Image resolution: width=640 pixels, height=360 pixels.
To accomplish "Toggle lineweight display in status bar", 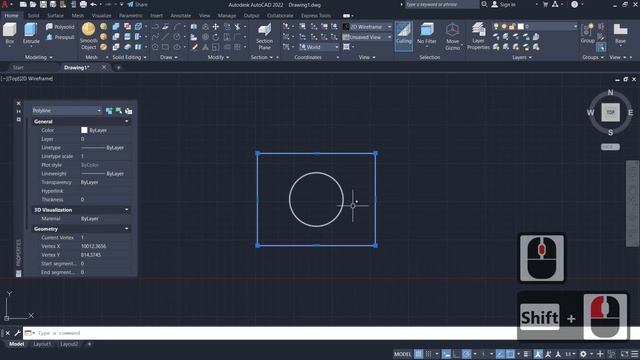I will point(526,354).
